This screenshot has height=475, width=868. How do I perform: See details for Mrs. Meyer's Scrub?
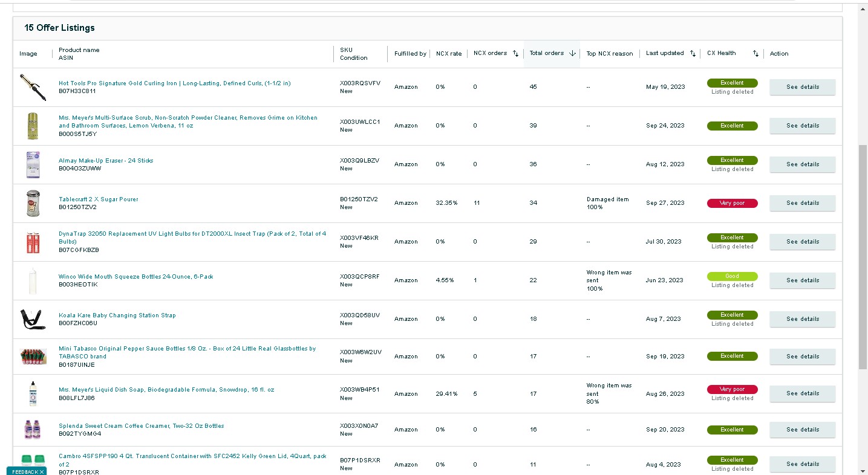(x=802, y=126)
